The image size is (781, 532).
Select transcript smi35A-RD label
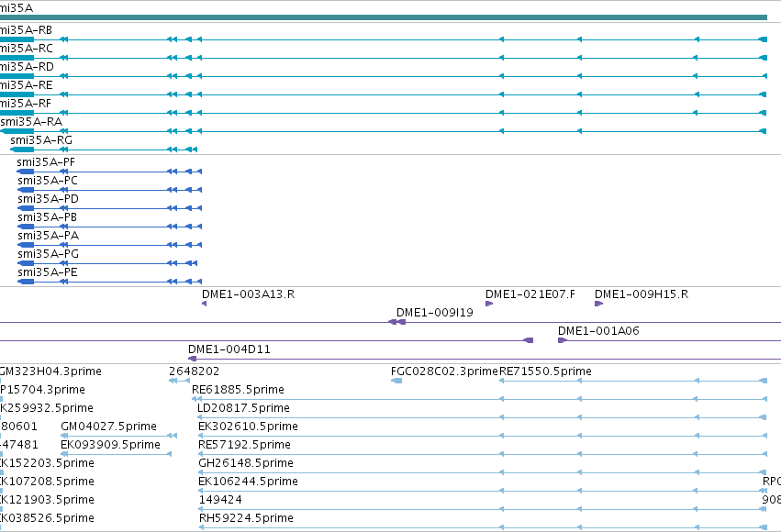pyautogui.click(x=27, y=67)
